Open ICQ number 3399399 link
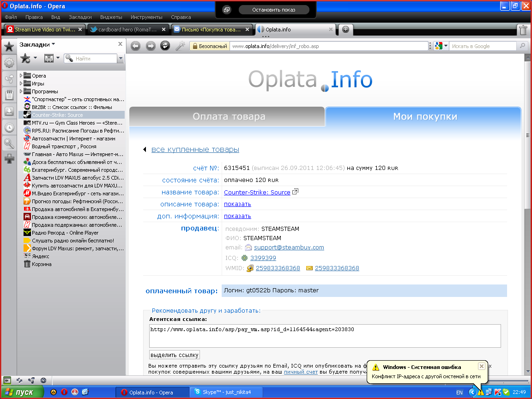This screenshot has width=532, height=399. (x=263, y=258)
